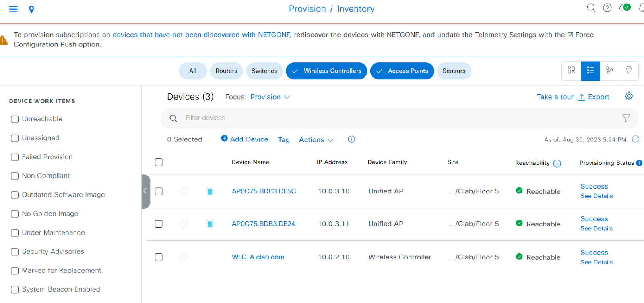Click the tag icon for AP0C75.BDB3.DE24
The image size is (644, 303).
(184, 224)
